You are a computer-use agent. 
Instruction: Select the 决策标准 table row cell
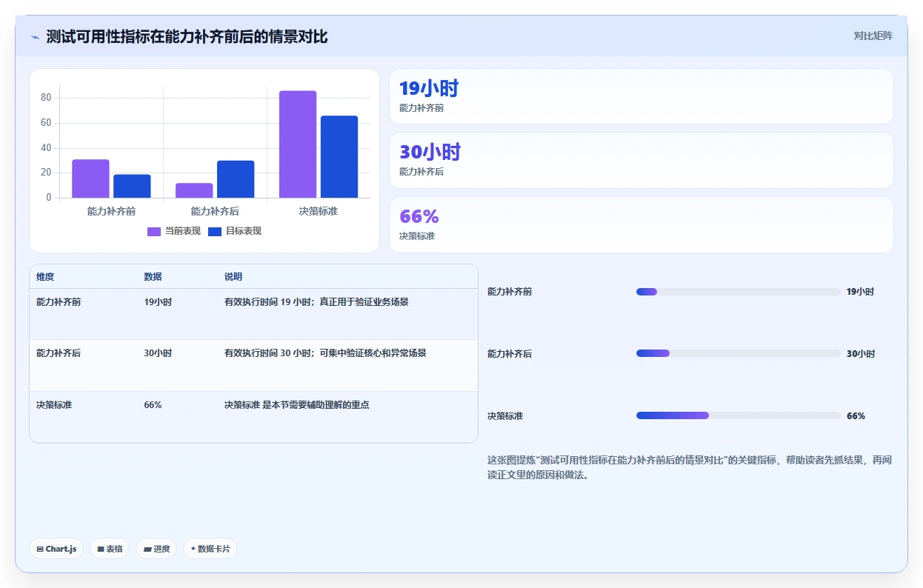coord(54,405)
